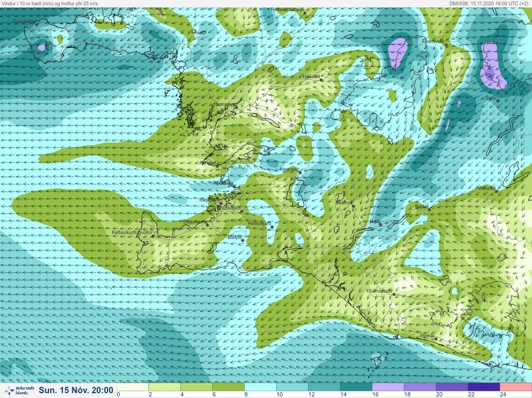Select the Hæll station label
Viewport: 532px width, 398px height.
coord(375,221)
